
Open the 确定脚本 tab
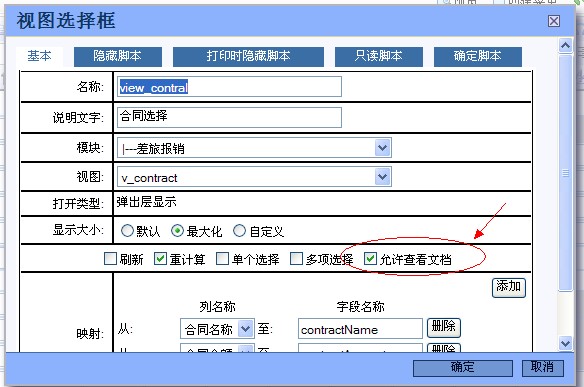[478, 56]
